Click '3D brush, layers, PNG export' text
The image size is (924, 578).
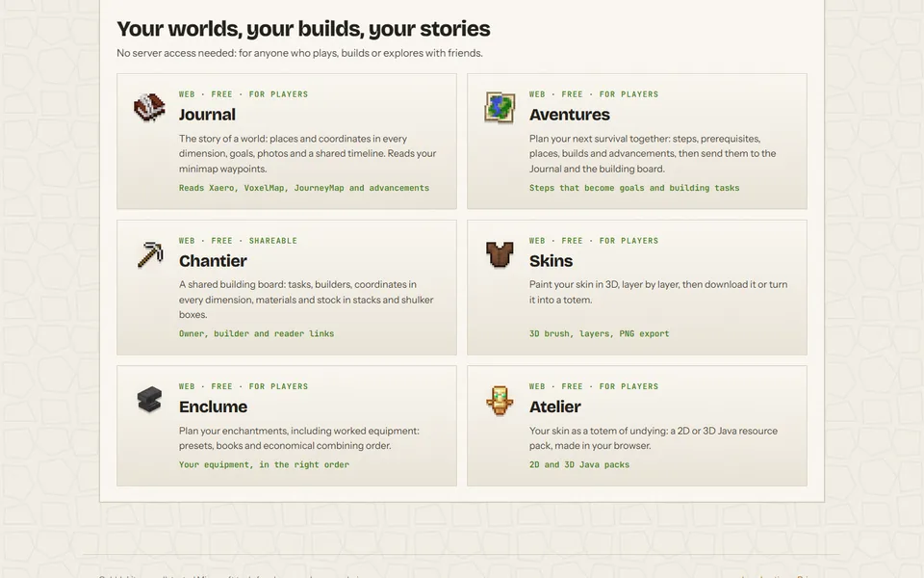600,333
